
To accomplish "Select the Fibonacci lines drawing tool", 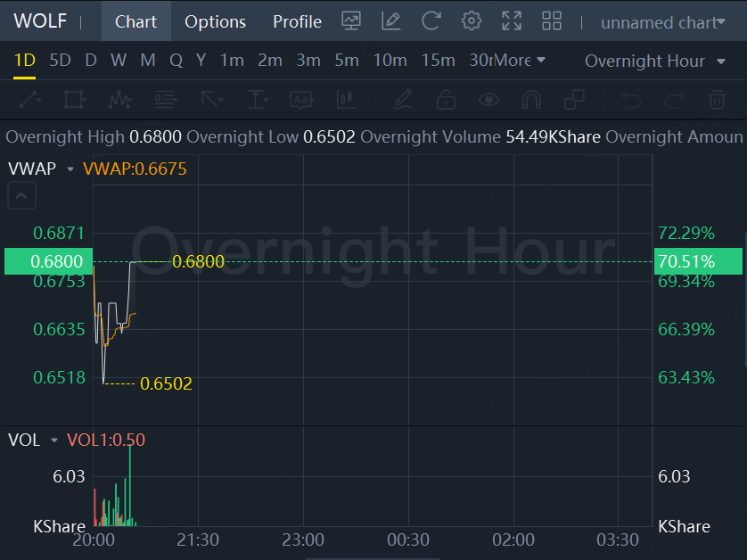I will tap(166, 100).
